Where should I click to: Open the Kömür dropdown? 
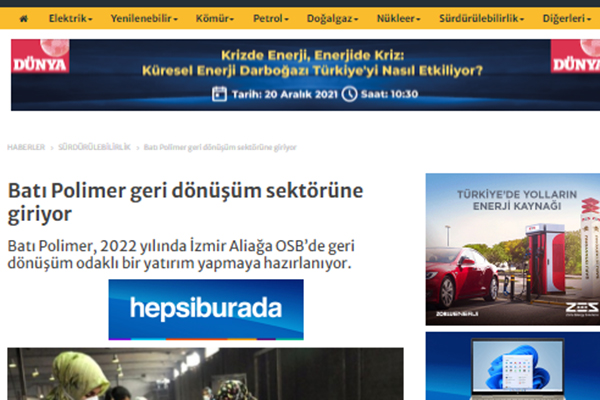click(215, 18)
